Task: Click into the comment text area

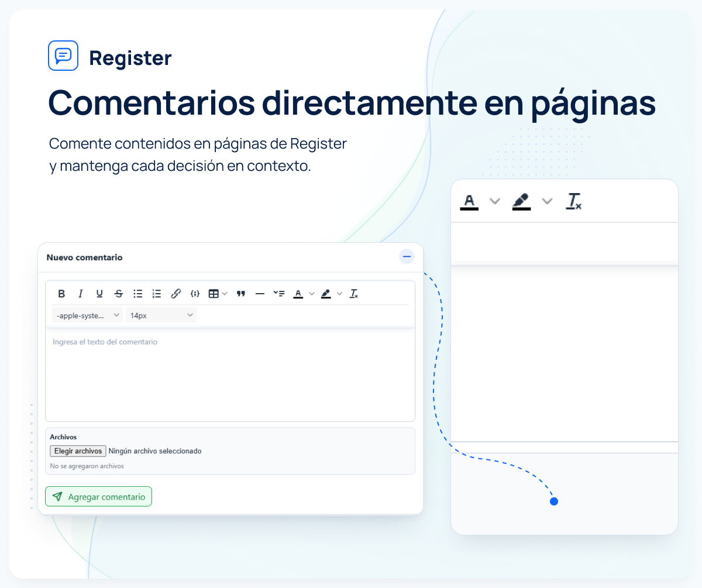Action: (230, 374)
